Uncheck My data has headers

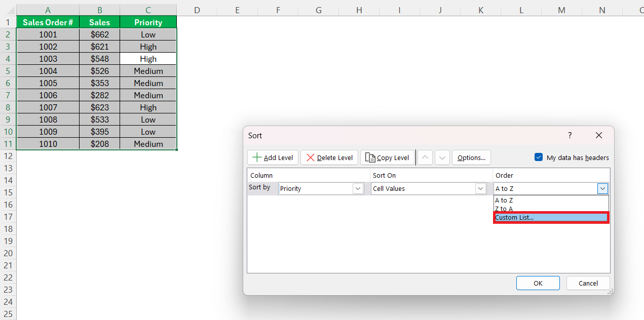pyautogui.click(x=539, y=157)
